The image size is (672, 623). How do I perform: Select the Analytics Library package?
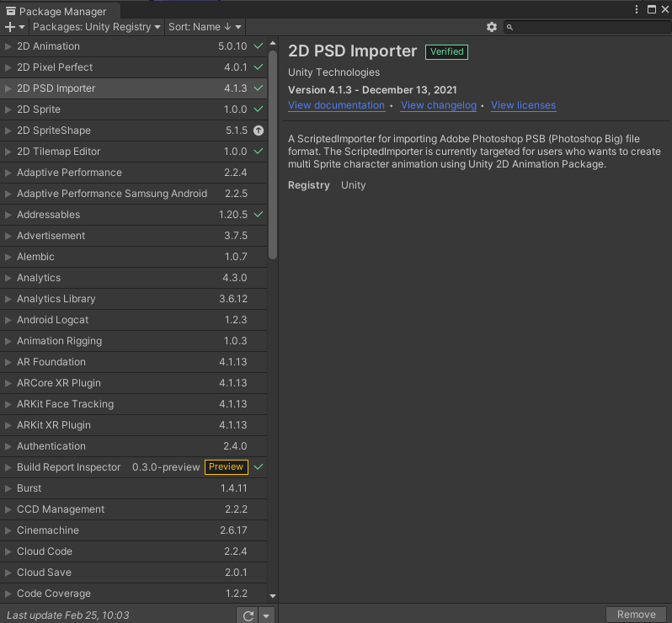(x=133, y=299)
